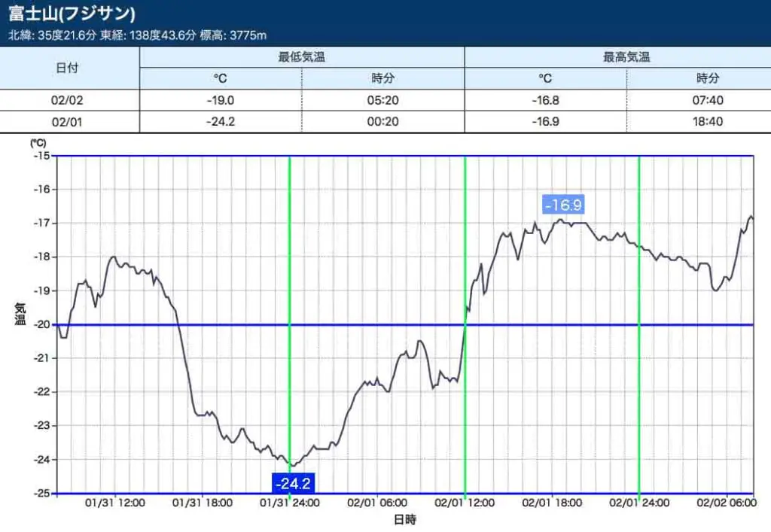Click the ℃ subheader under 最高気温
The width and height of the screenshot is (771, 532).
point(545,78)
